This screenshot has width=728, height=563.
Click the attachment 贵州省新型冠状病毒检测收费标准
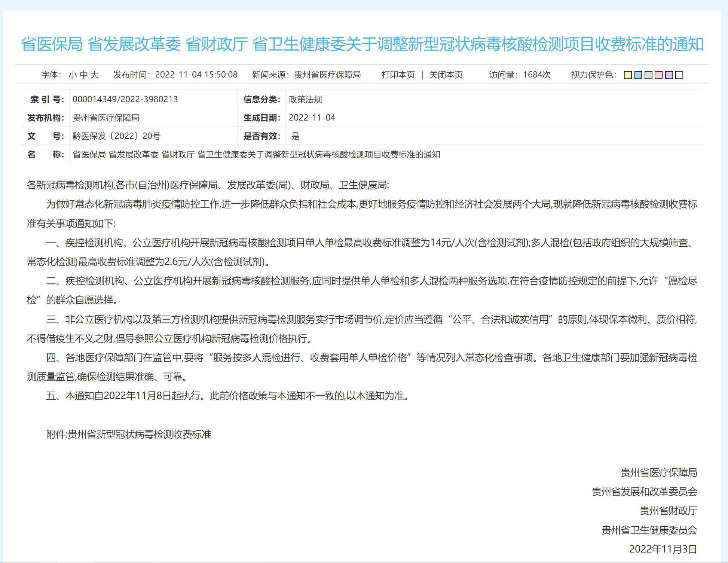pyautogui.click(x=139, y=434)
